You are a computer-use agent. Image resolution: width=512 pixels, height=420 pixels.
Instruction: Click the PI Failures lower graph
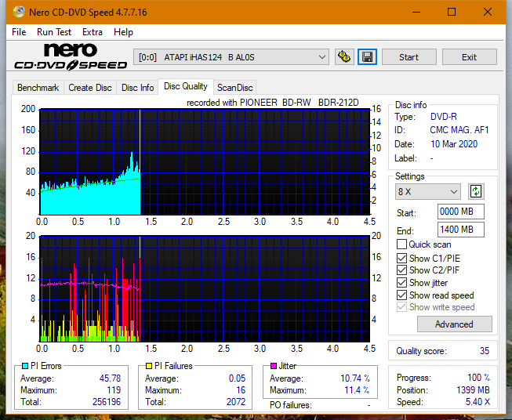[x=205, y=289]
